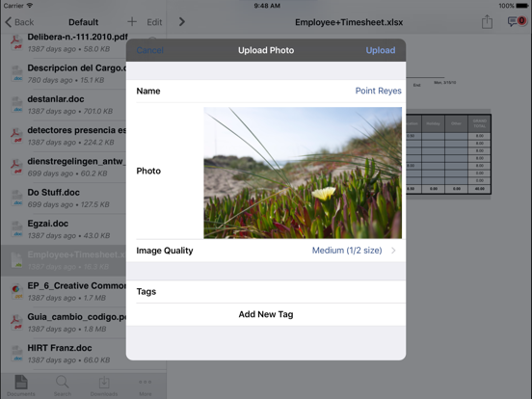
Task: Tap the plus icon to add document
Action: (132, 22)
